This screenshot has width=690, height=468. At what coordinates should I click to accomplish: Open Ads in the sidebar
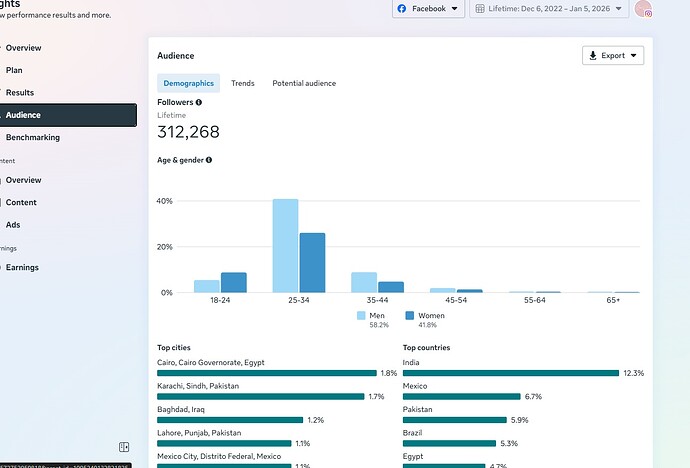click(x=13, y=225)
